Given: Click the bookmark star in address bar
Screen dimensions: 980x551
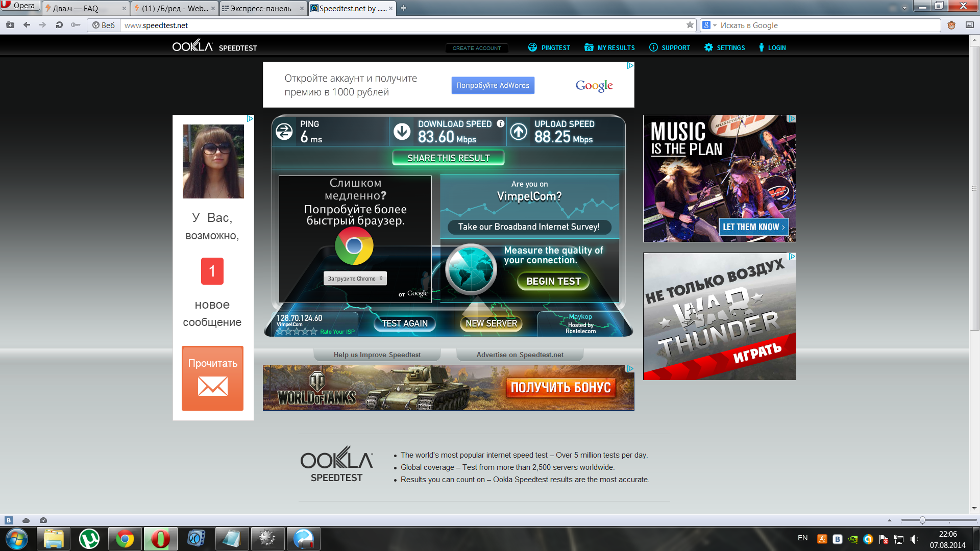Looking at the screenshot, I should click(x=690, y=25).
